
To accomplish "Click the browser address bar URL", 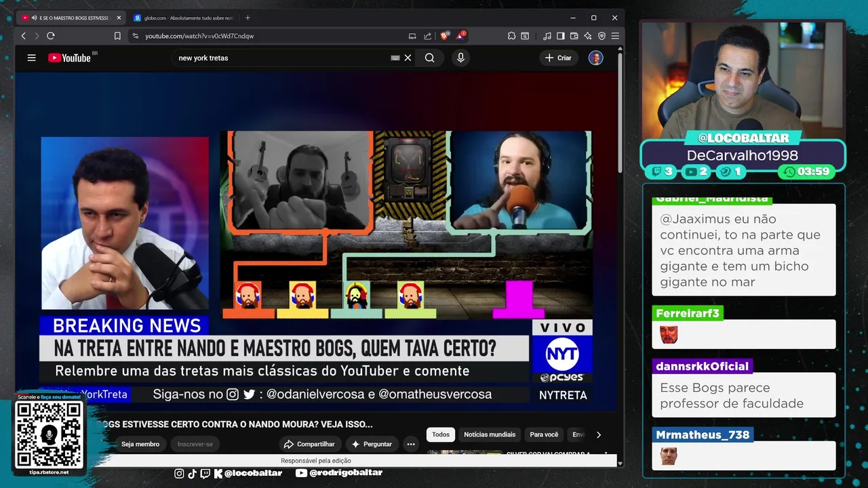I will click(199, 36).
